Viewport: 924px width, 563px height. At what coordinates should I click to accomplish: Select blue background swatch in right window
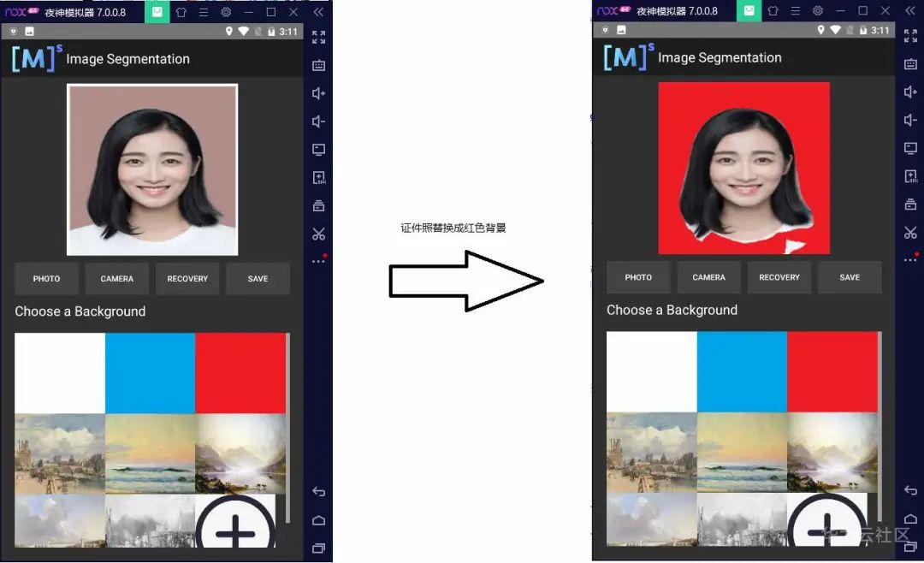(x=742, y=372)
